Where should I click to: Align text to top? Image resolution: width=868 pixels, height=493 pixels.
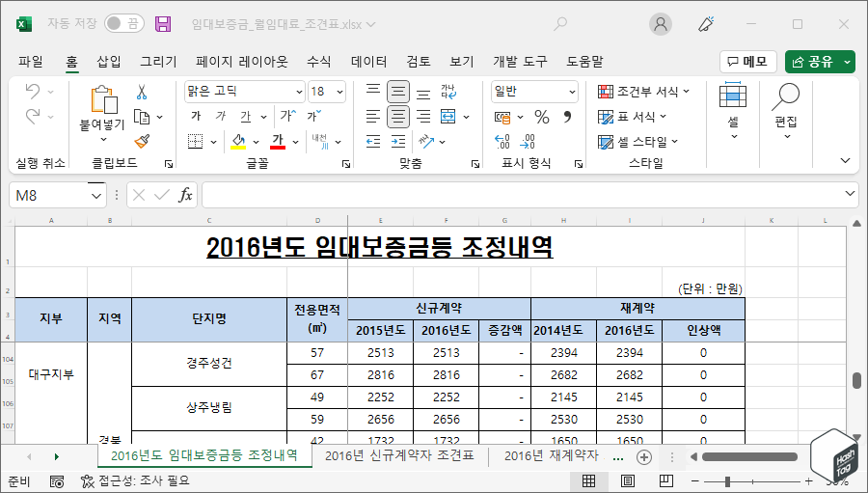(x=373, y=91)
